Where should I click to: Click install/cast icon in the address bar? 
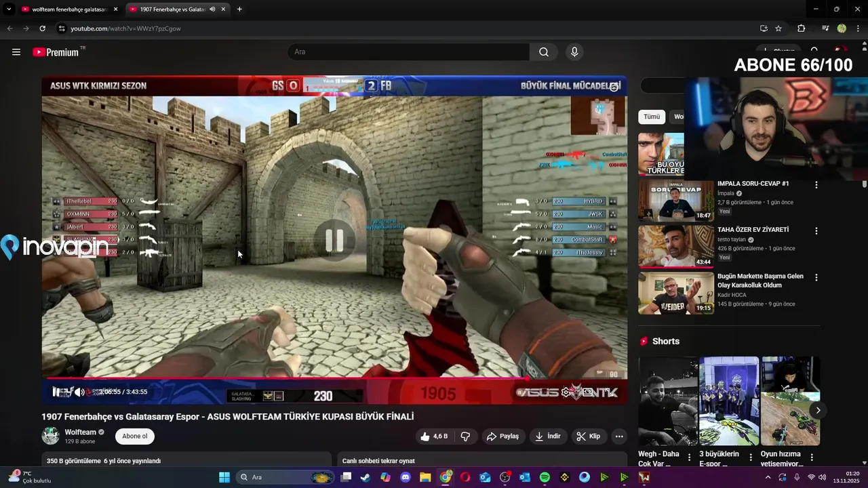tap(764, 28)
